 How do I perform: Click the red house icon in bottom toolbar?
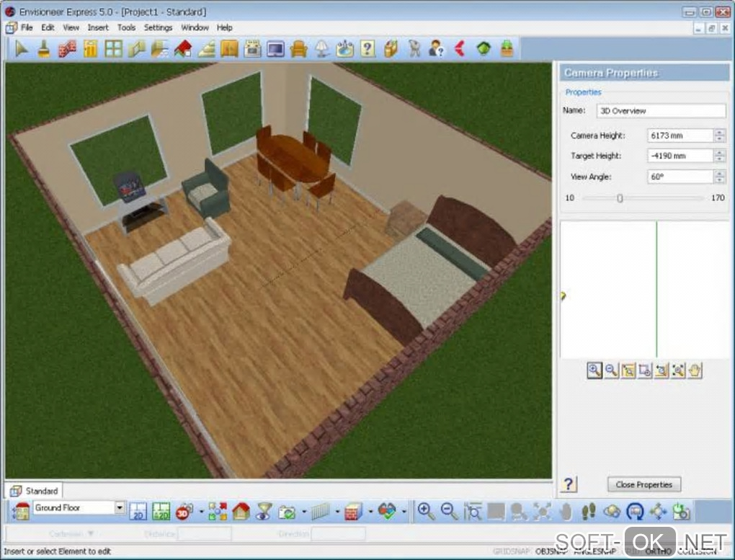click(x=241, y=511)
